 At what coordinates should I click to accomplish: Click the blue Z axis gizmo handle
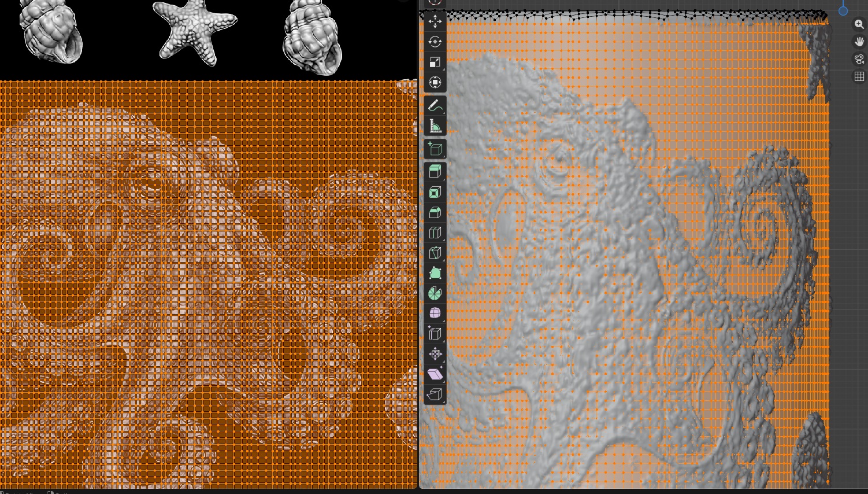point(843,10)
